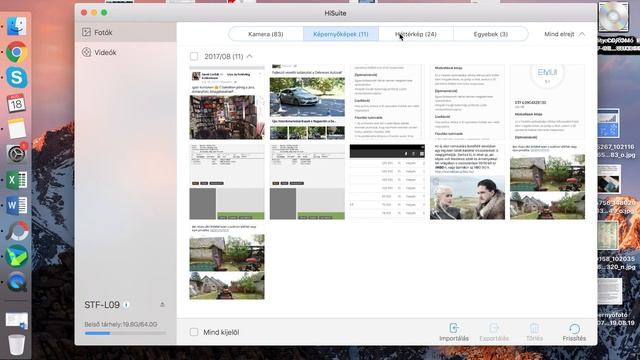Click the Importálás icon
The image size is (640, 360).
454,328
